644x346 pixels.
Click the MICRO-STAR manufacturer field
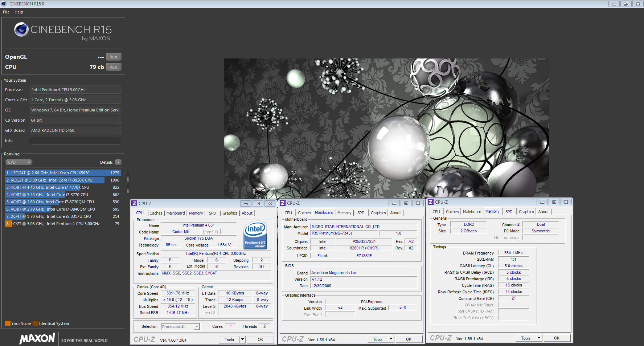coord(364,227)
